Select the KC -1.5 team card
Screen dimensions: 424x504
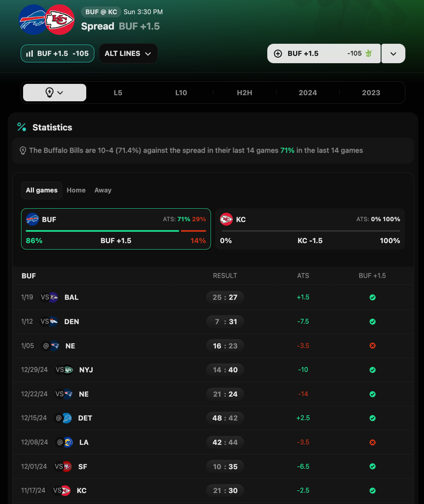310,229
